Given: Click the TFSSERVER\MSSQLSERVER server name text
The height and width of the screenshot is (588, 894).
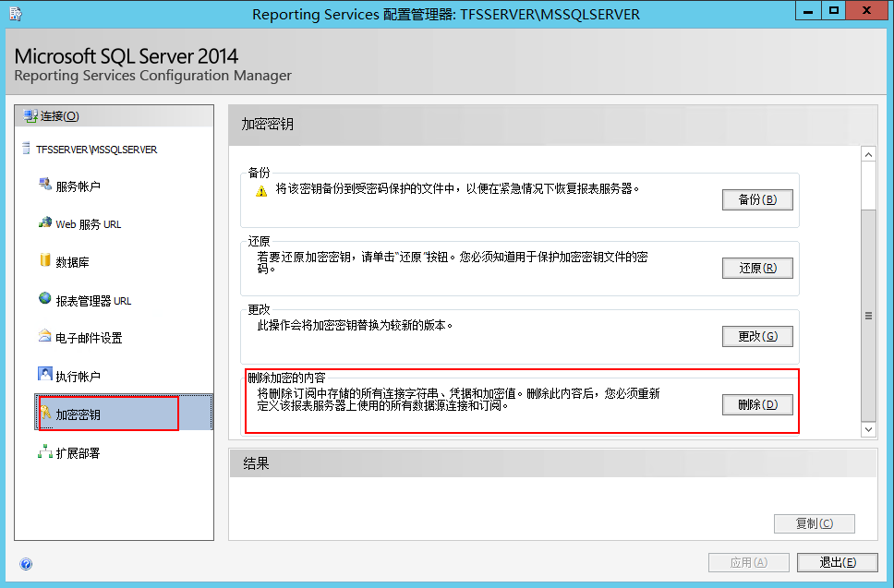Looking at the screenshot, I should pos(96,150).
